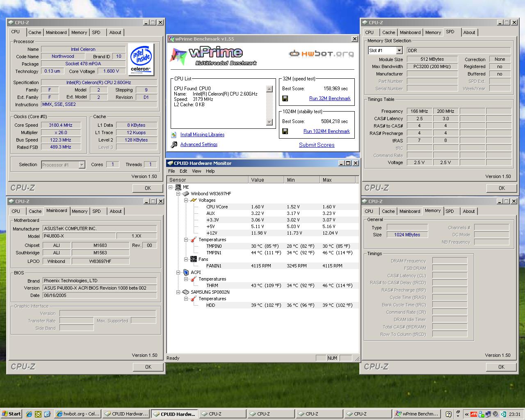Click the CPU List scrollbar down arrow
525x420 pixels.
269,122
